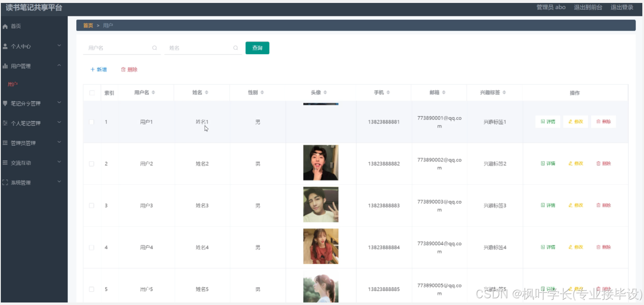Open 详情 for row 用户3
The height and width of the screenshot is (305, 644).
[548, 206]
